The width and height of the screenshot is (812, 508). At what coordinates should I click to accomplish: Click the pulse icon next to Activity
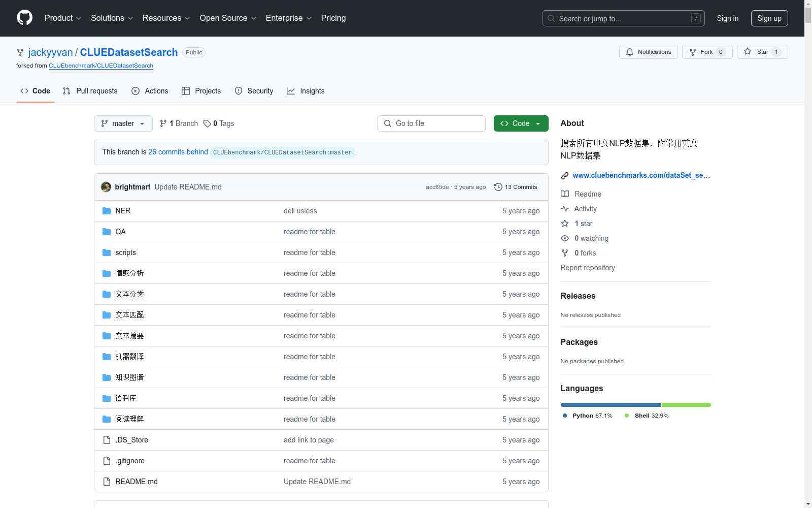click(x=565, y=209)
